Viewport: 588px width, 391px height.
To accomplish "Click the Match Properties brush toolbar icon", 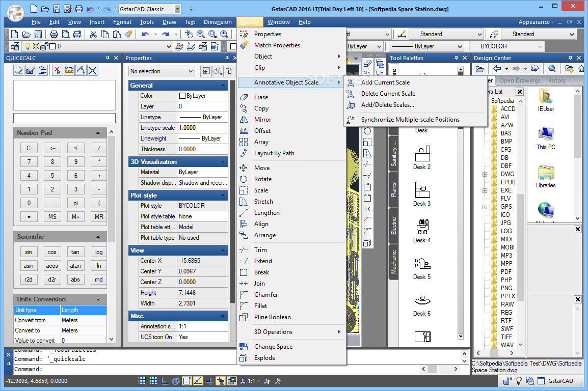I will 128,35.
